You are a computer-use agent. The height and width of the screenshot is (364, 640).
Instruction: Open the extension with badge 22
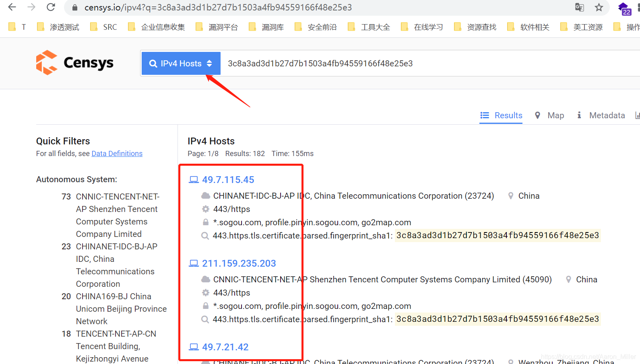[x=624, y=8]
